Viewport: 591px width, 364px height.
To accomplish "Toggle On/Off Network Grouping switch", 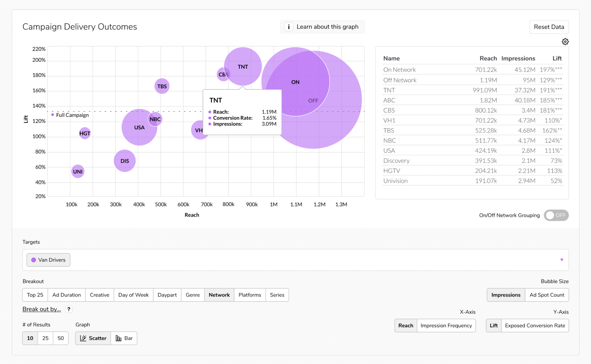I will pyautogui.click(x=556, y=215).
